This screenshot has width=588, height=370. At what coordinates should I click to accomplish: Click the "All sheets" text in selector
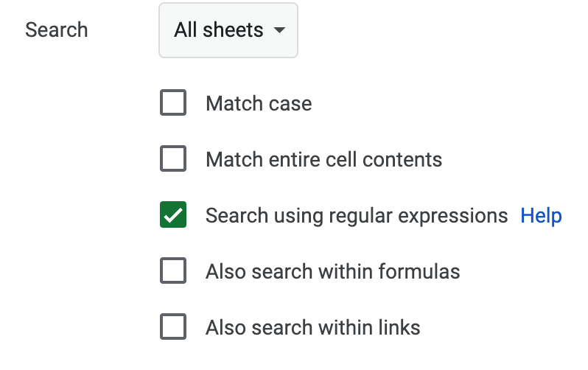point(218,30)
